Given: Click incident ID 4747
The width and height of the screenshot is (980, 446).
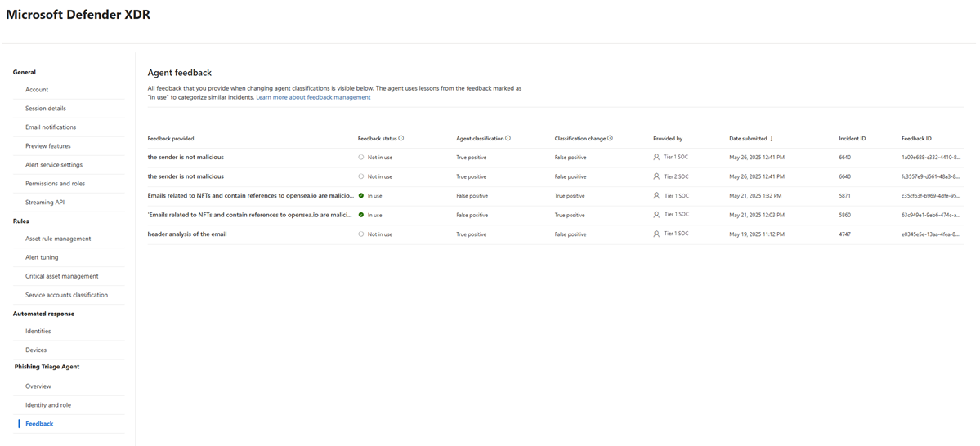Looking at the screenshot, I should [x=845, y=234].
